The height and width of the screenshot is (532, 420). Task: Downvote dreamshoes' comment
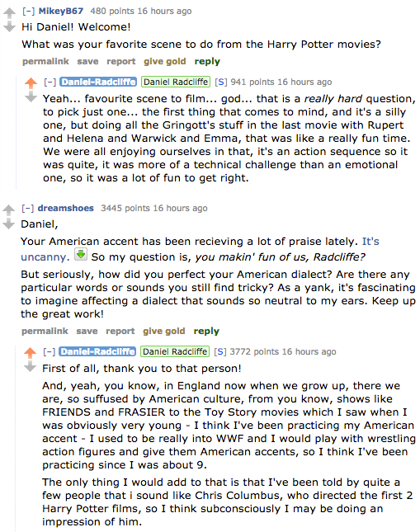8,224
